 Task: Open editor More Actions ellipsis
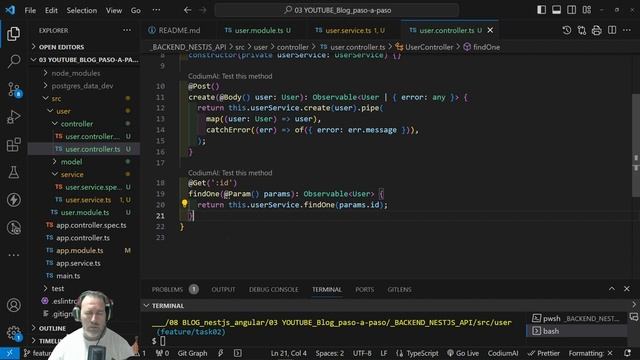tap(627, 30)
